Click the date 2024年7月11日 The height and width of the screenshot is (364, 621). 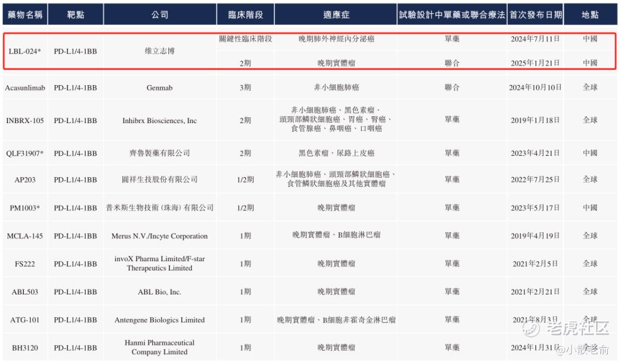[x=535, y=39]
